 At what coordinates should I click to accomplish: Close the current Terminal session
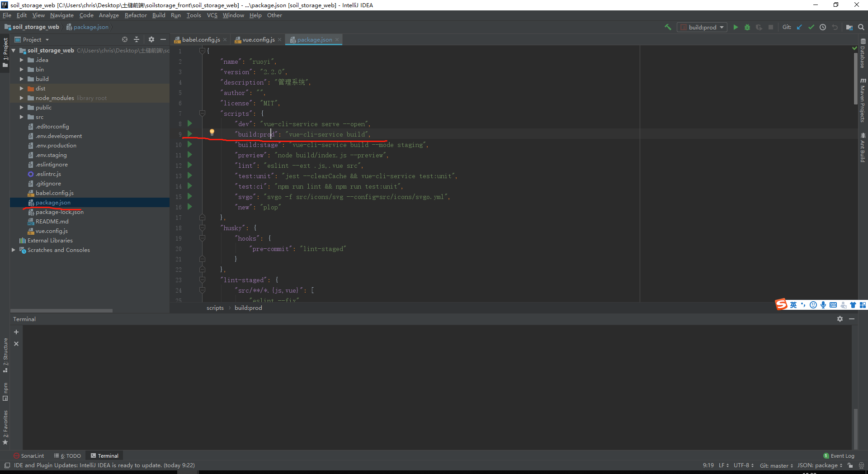pyautogui.click(x=16, y=344)
